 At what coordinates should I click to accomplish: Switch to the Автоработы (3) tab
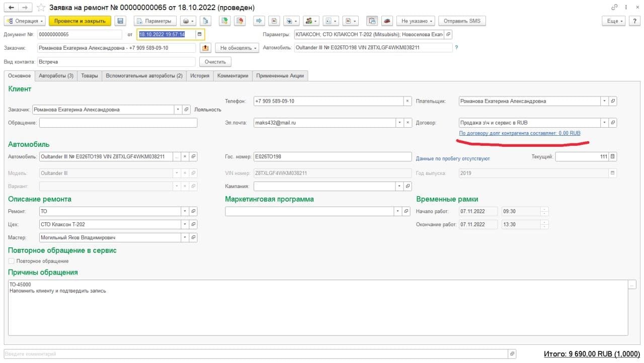(56, 76)
